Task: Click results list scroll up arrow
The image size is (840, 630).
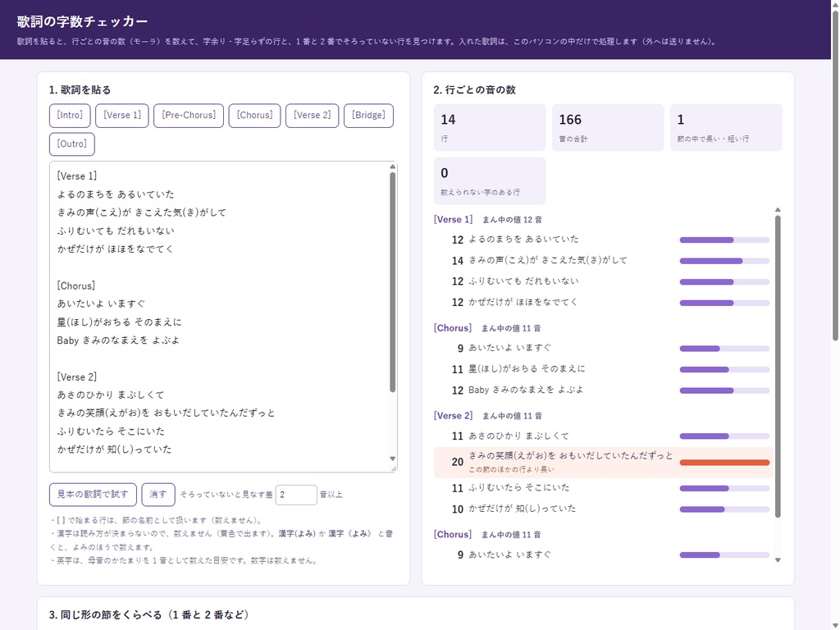Action: click(778, 210)
